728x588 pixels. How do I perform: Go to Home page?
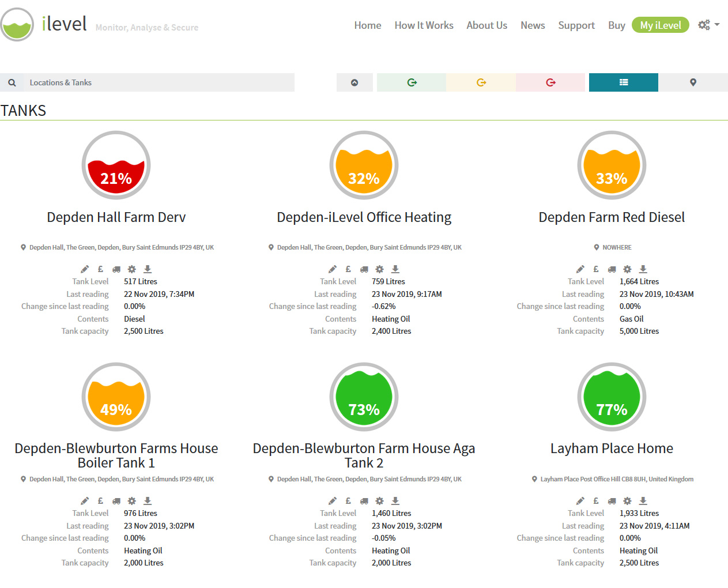(368, 25)
